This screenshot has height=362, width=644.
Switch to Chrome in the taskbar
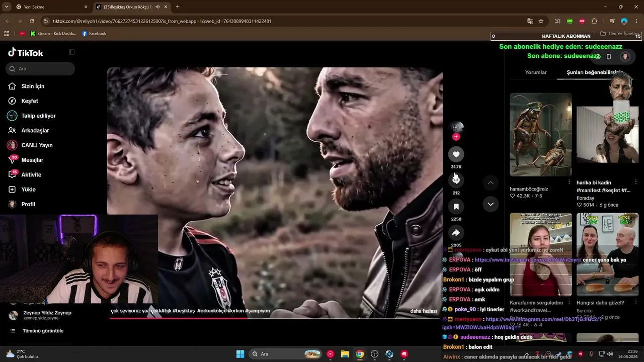click(360, 354)
